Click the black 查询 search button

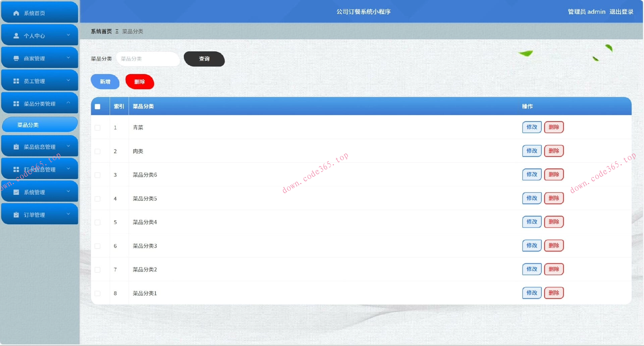(x=204, y=59)
